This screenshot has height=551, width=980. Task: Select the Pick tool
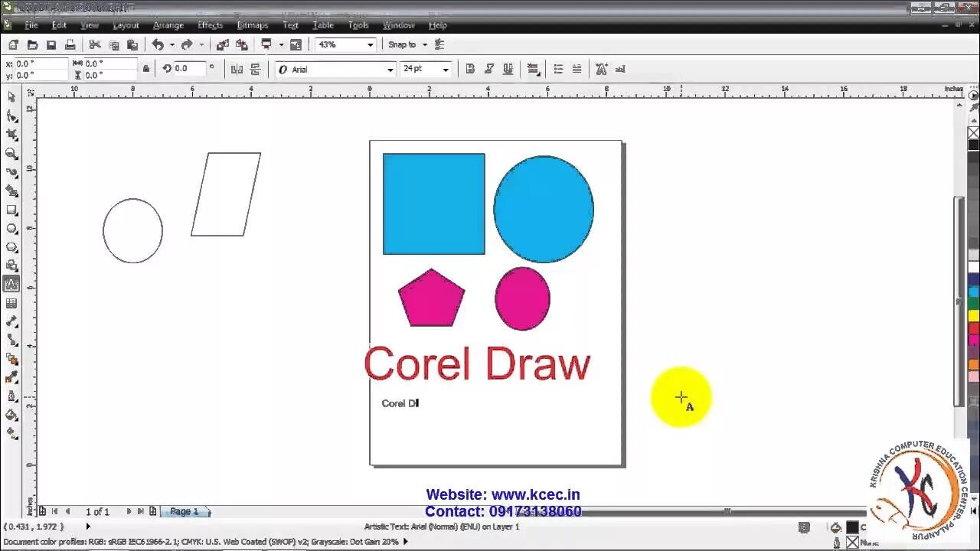pos(11,97)
